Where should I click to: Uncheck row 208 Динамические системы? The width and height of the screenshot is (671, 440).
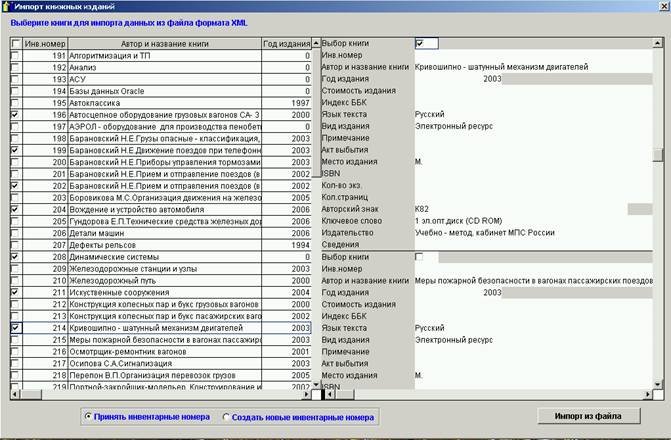(x=15, y=257)
